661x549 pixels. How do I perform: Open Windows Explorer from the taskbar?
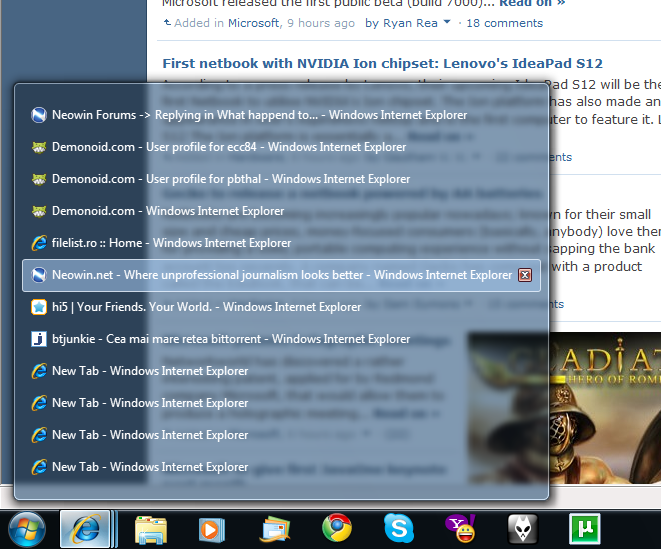(150, 530)
